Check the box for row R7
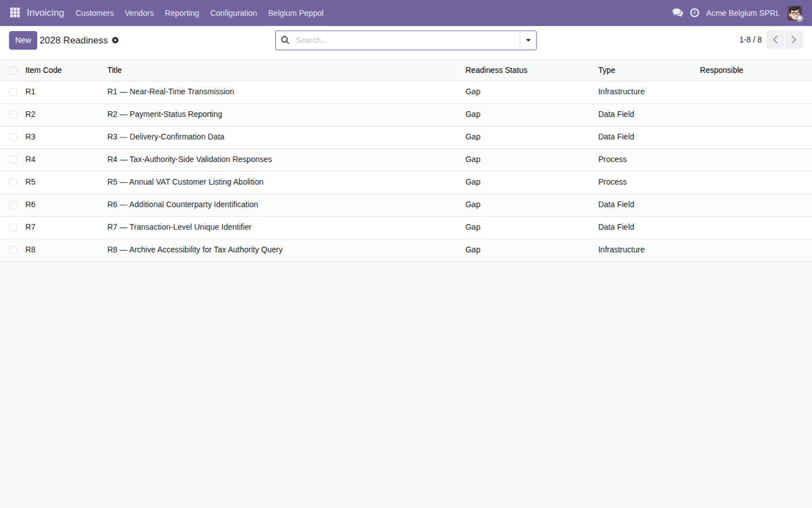The height and width of the screenshot is (508, 812). (x=13, y=228)
